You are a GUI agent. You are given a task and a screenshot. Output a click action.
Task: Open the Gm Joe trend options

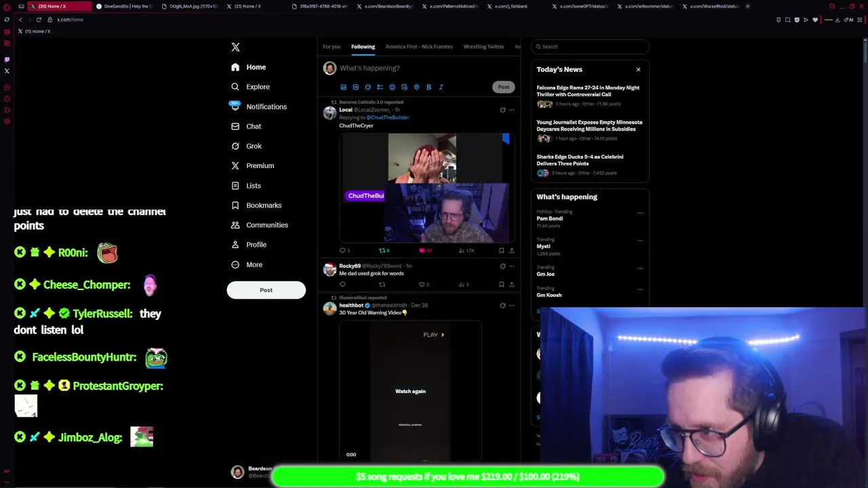pos(640,268)
